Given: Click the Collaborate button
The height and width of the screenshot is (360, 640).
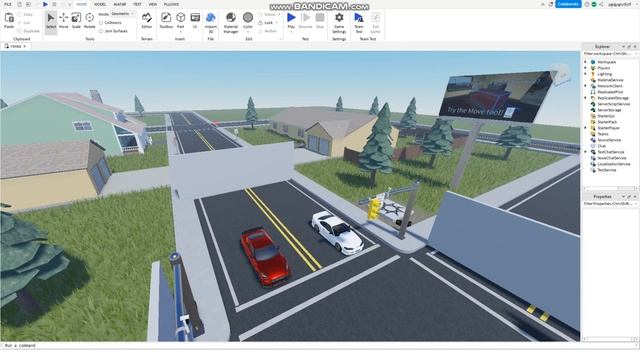Looking at the screenshot, I should [x=568, y=4].
